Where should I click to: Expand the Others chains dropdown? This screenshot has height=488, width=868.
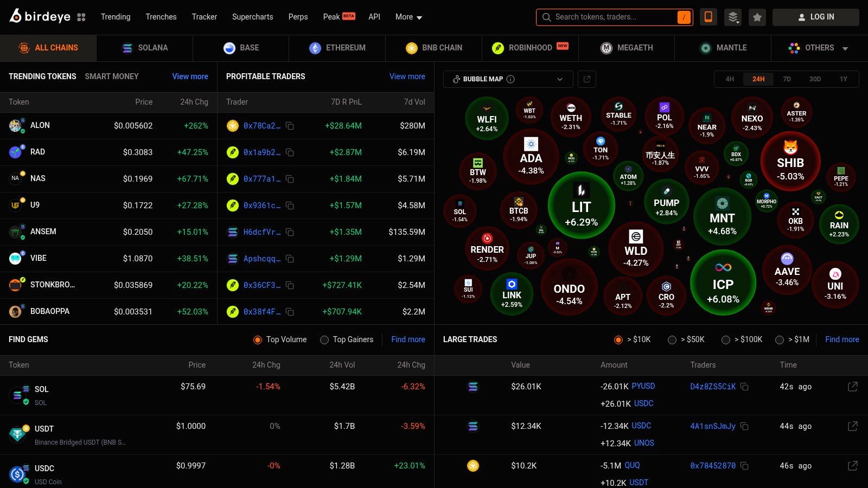point(819,48)
